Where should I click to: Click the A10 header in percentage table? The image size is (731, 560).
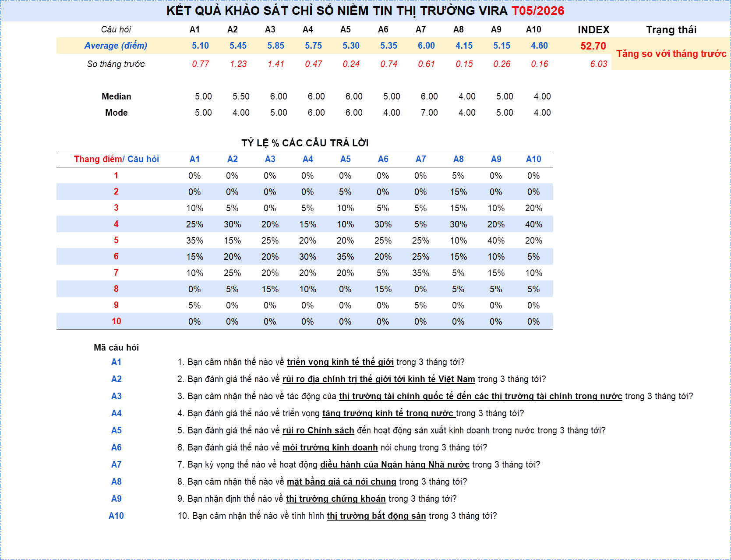click(x=533, y=159)
